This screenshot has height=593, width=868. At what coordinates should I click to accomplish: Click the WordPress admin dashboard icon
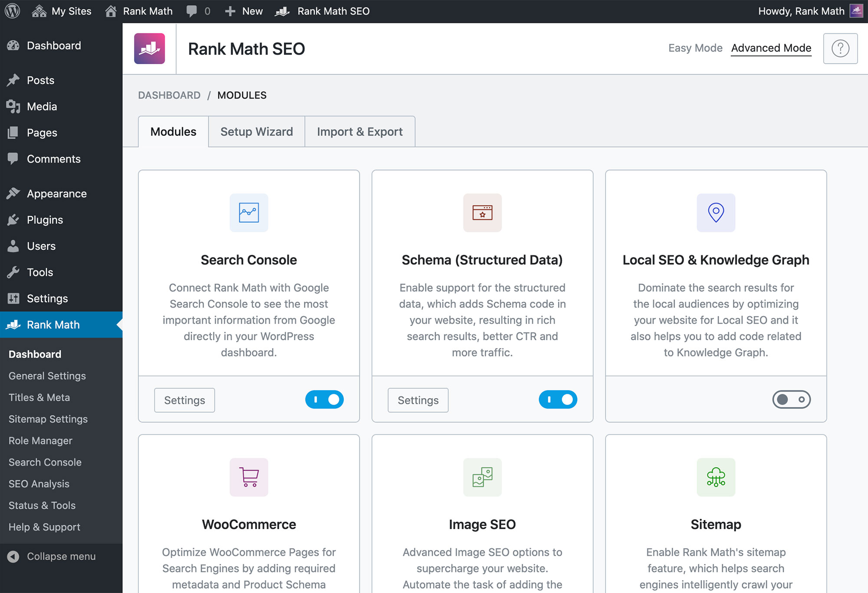[12, 10]
